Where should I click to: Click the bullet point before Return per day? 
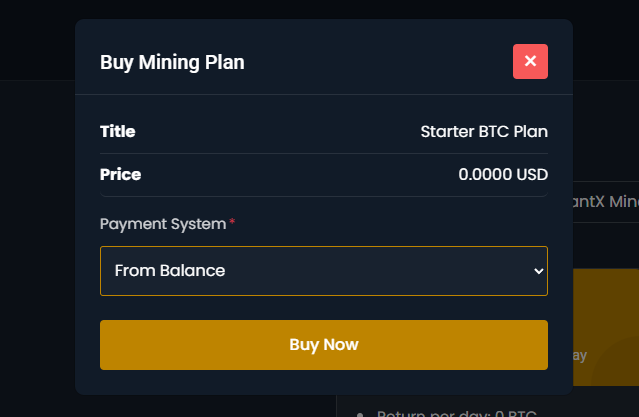[x=360, y=415]
